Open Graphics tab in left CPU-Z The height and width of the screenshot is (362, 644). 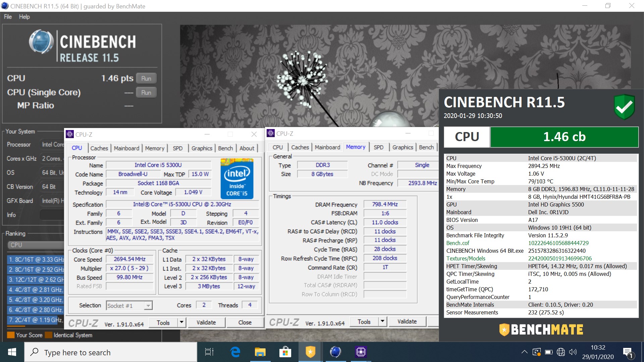coord(202,148)
